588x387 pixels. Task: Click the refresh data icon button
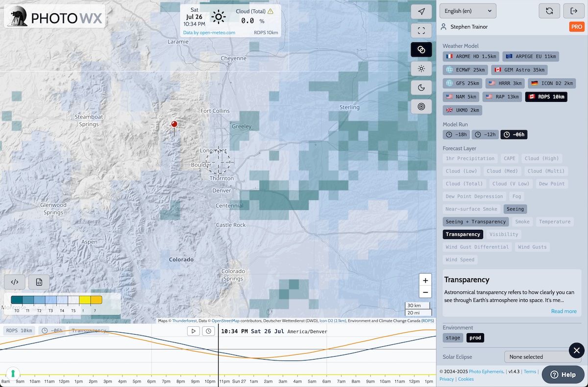(549, 11)
